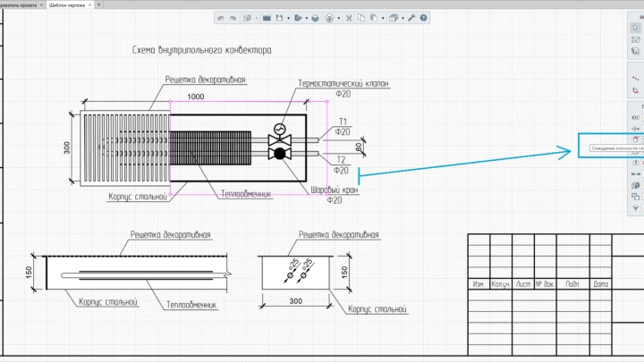This screenshot has width=644, height=362.
Task: Click the 1000 dimension value on the drawing
Action: pyautogui.click(x=196, y=96)
